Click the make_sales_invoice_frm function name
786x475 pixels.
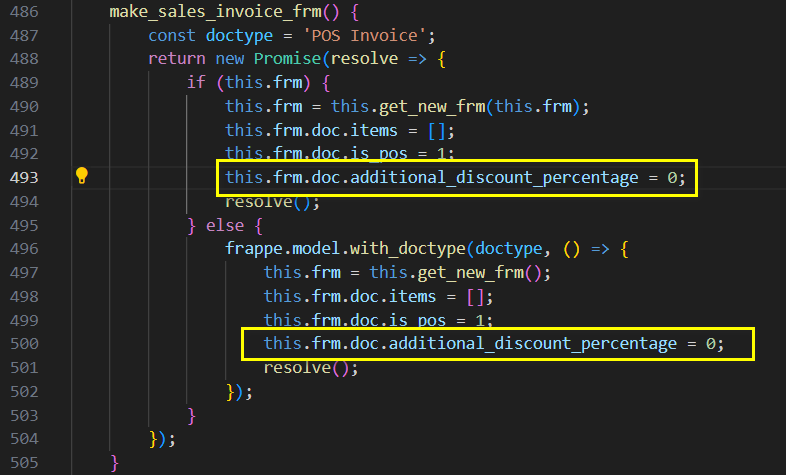click(216, 12)
